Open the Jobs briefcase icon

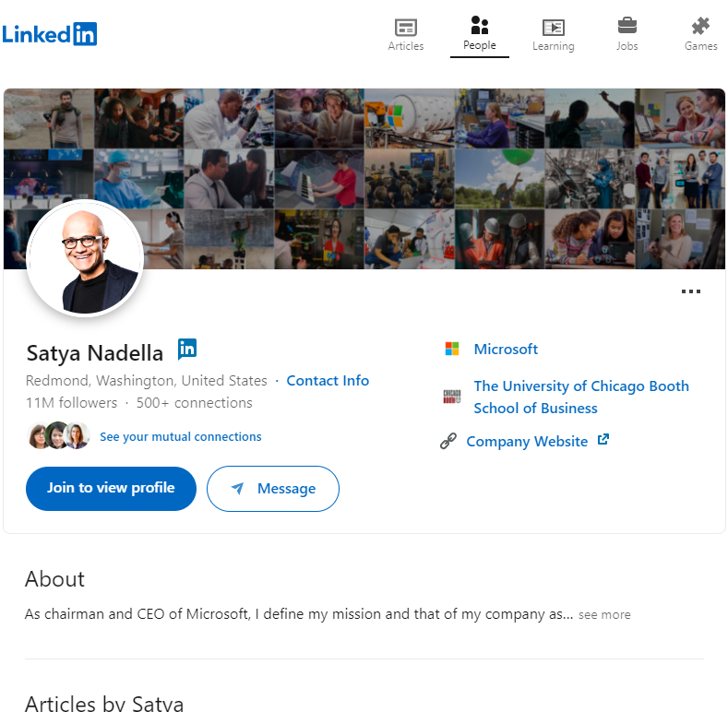[627, 26]
